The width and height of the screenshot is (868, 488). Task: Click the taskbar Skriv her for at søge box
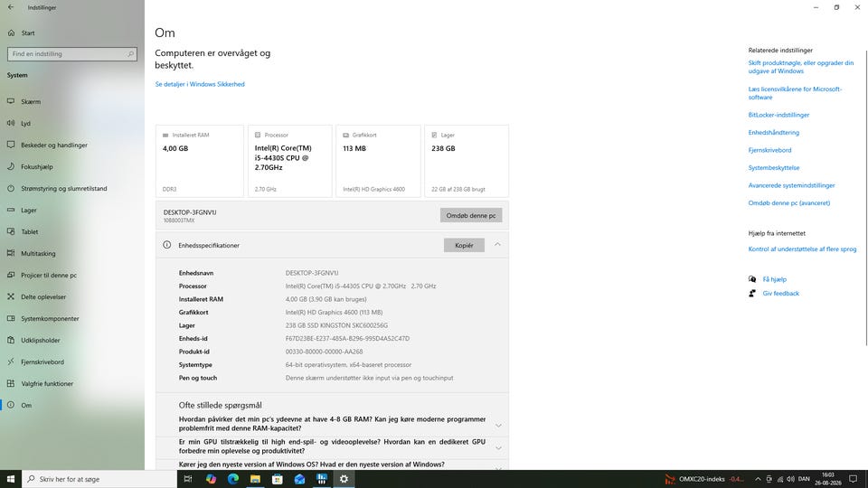click(99, 479)
